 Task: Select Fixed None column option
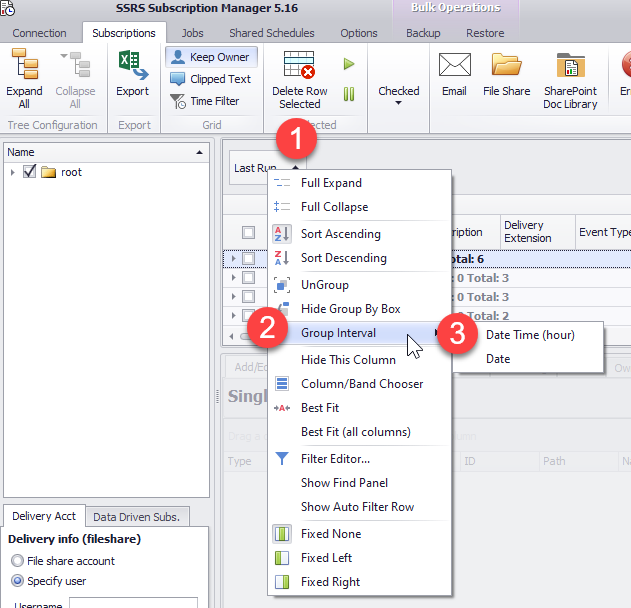pyautogui.click(x=360, y=534)
